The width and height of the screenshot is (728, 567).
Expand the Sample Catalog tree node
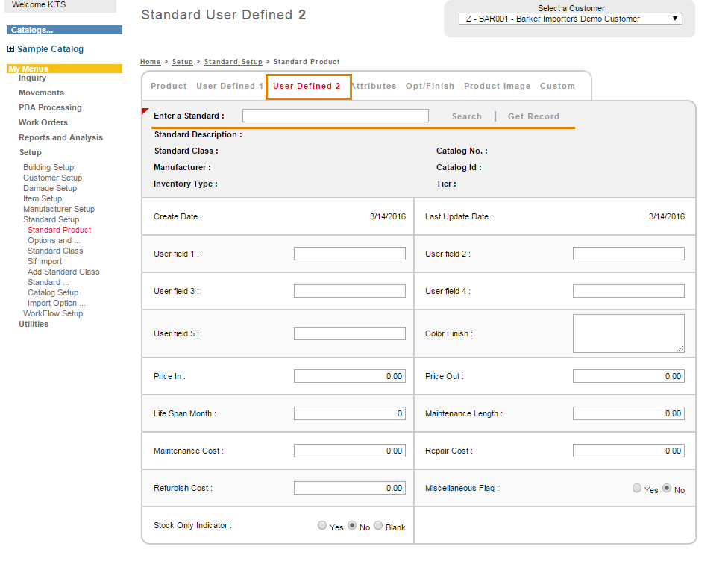[10, 49]
